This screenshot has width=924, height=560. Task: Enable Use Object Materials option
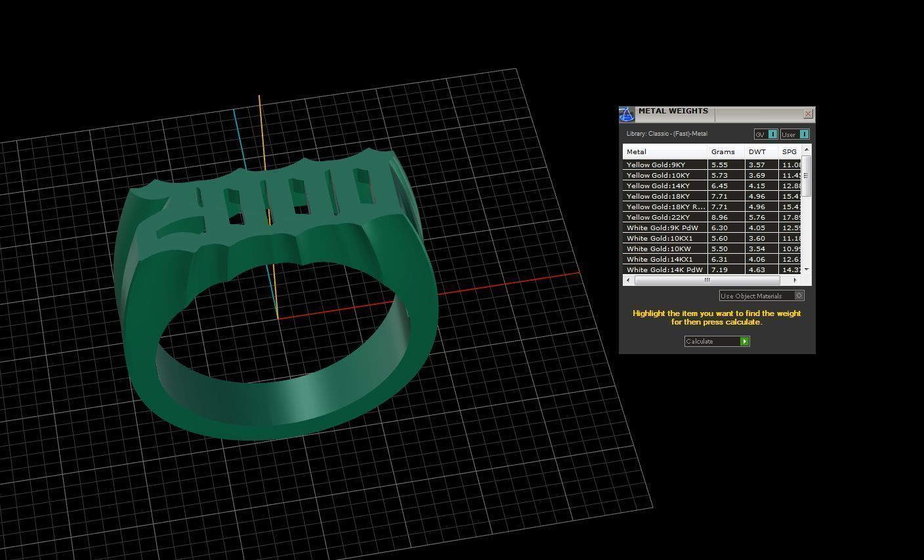pos(761,296)
